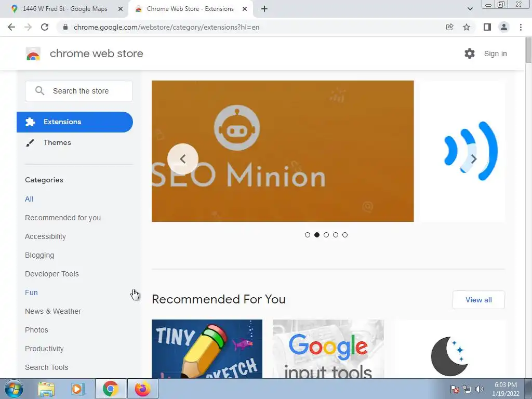Viewport: 532px width, 399px height.
Task: Select third carousel dot indicator
Action: [x=326, y=235]
